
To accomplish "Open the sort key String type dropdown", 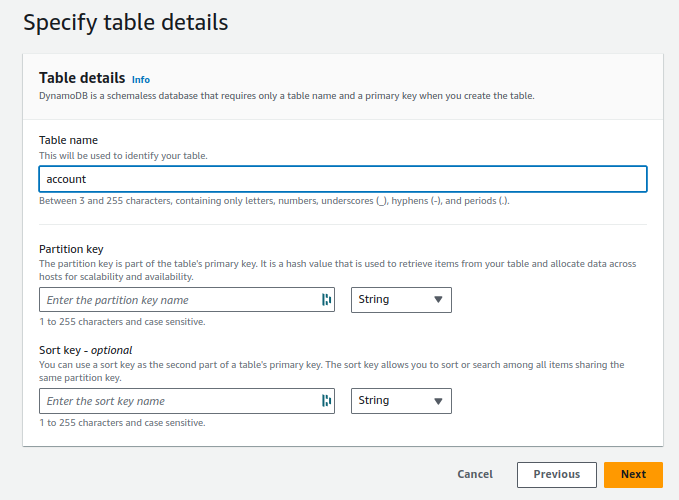I will 401,401.
